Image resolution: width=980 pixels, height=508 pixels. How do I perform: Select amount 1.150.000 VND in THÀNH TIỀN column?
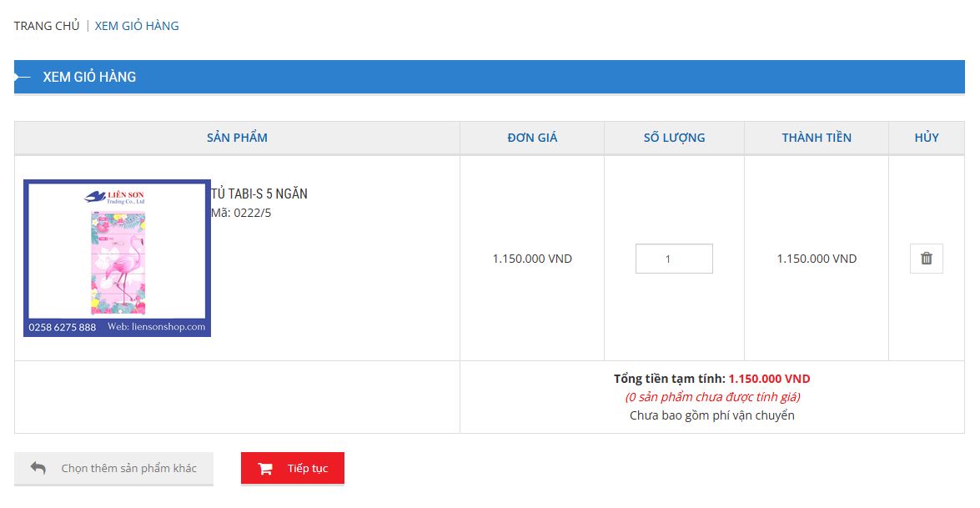[817, 259]
